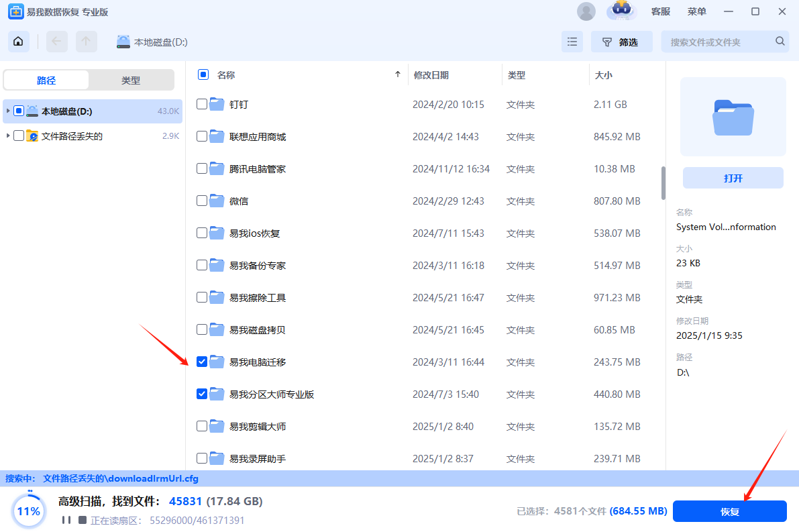This screenshot has height=532, width=799.
Task: Open the robot assistant icon
Action: 621,10
